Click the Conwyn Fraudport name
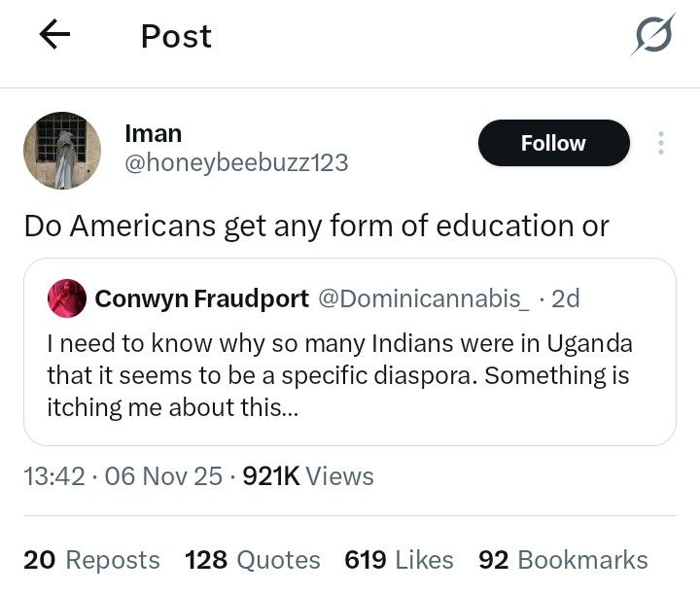 click(201, 297)
